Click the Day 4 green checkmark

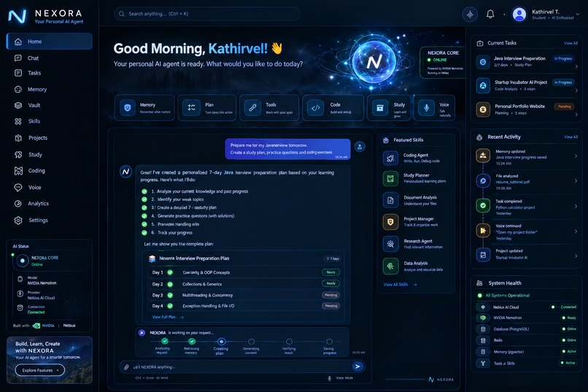coord(170,306)
